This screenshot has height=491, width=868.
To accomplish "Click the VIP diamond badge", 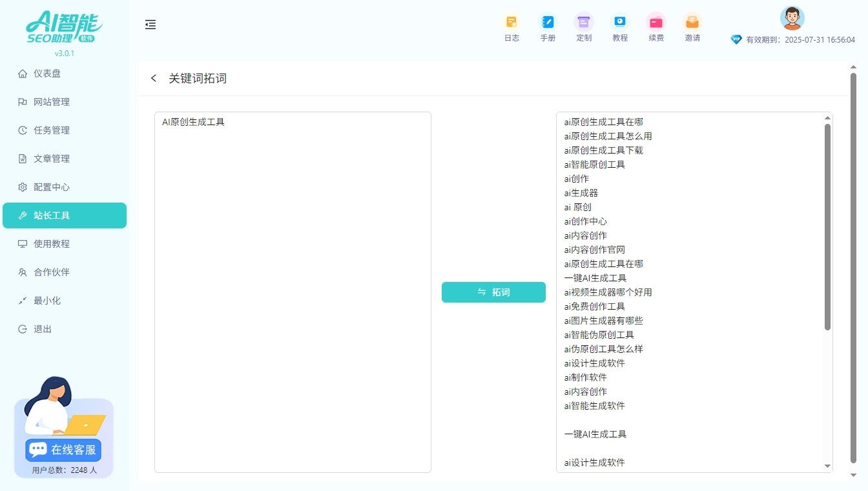I will 736,39.
